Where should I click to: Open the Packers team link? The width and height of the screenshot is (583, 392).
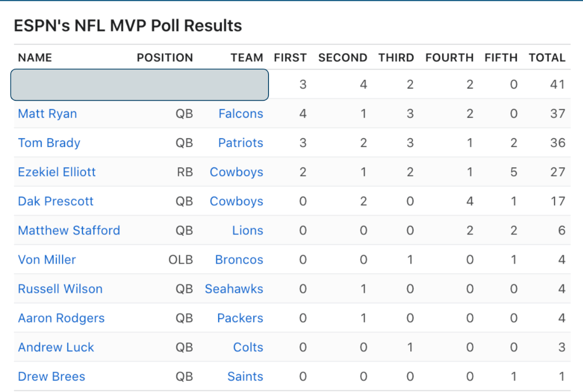240,318
